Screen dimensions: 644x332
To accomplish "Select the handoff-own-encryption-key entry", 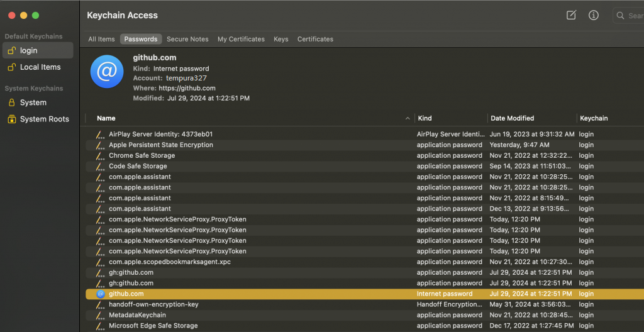I will click(365, 304).
